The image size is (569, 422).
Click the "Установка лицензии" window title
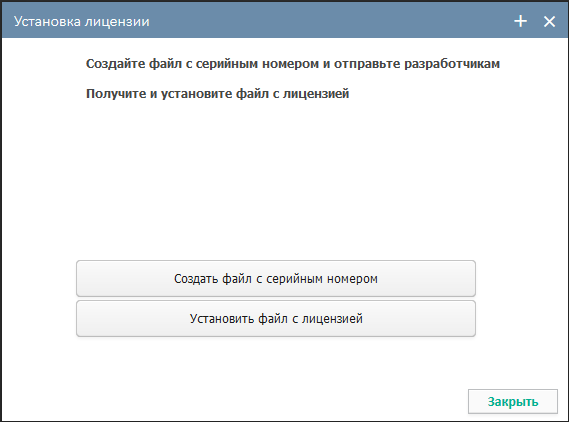(x=82, y=21)
